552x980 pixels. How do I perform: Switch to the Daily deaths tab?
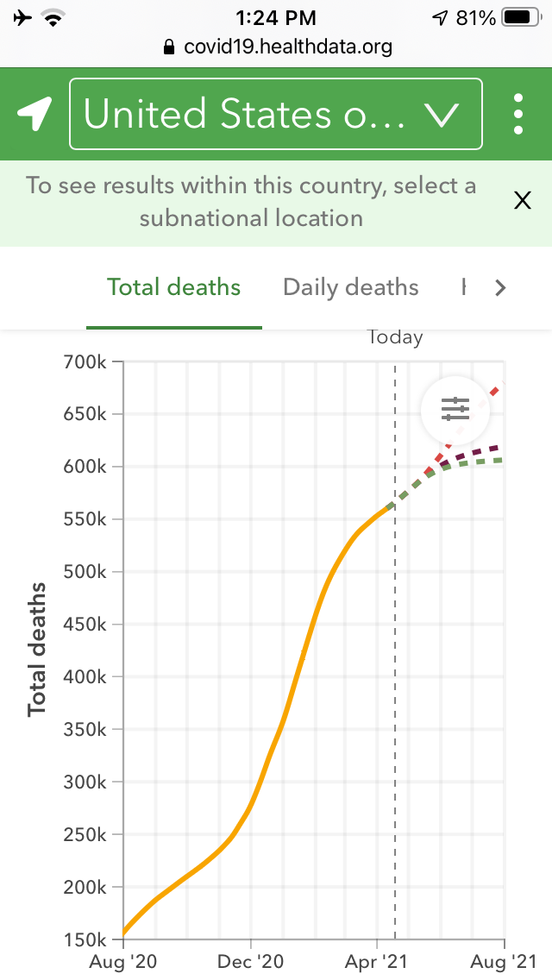(x=350, y=287)
